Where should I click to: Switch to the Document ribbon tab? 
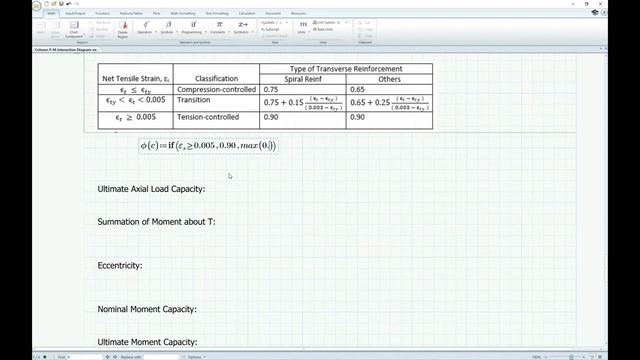coord(273,13)
